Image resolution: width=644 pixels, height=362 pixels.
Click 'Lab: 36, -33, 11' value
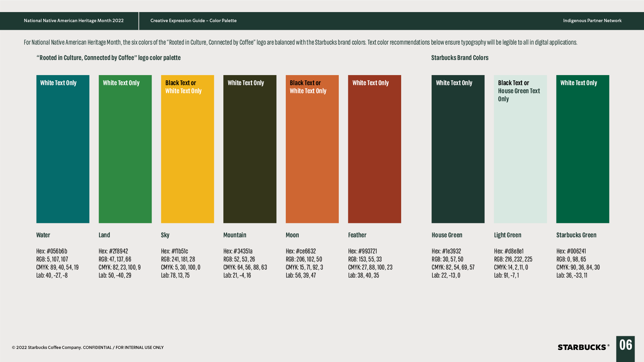[x=572, y=275]
